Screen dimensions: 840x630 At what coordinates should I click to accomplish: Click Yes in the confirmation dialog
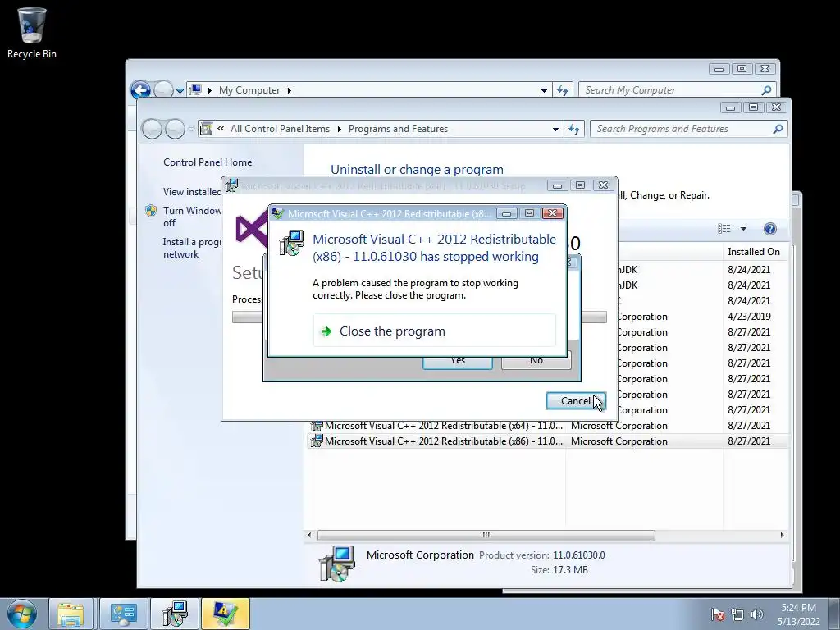pos(458,362)
